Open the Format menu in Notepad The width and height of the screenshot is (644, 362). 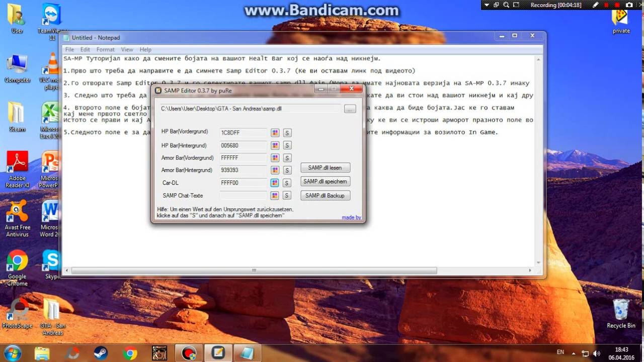106,50
